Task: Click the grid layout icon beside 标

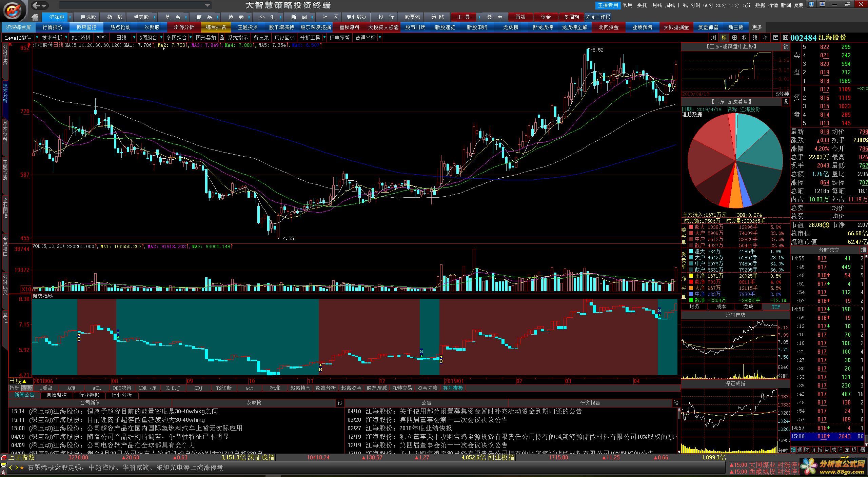Action: pos(734,38)
